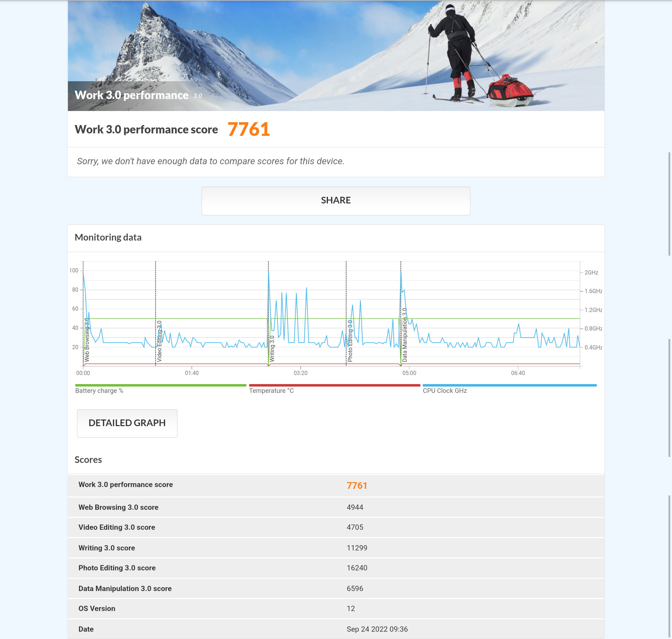Click the Web Browsing 3.0 score row label
This screenshot has width=672, height=639.
tap(118, 507)
